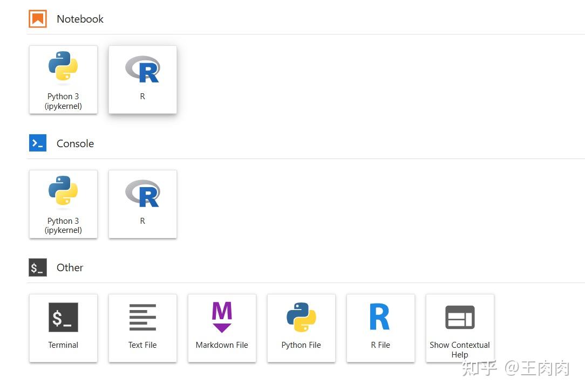The image size is (585, 392).
Task: Click the "Terminal" text label
Action: tap(63, 345)
